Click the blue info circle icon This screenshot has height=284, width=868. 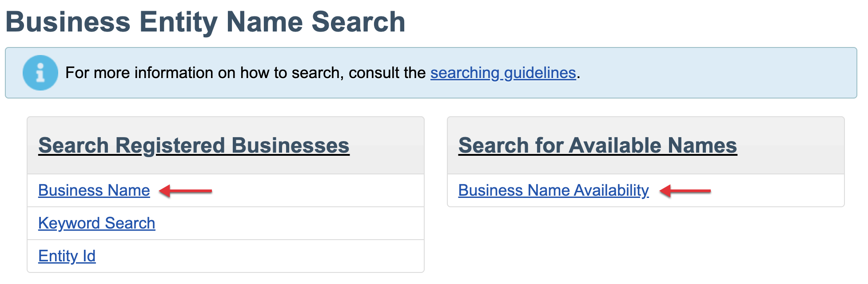click(x=40, y=73)
